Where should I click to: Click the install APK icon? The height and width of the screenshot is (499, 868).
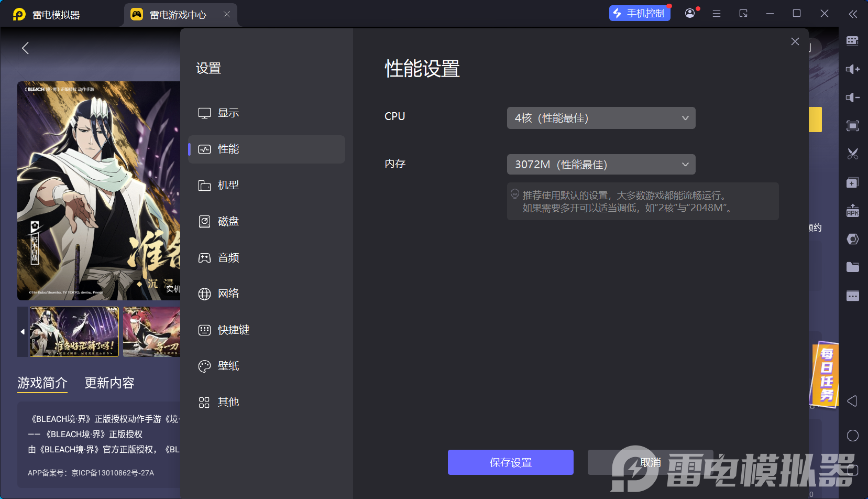[852, 210]
